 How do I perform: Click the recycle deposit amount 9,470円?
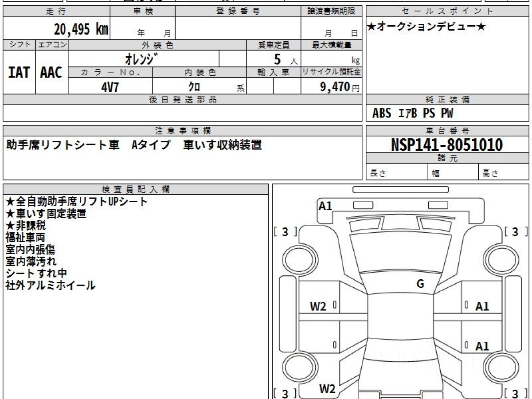tap(340, 87)
